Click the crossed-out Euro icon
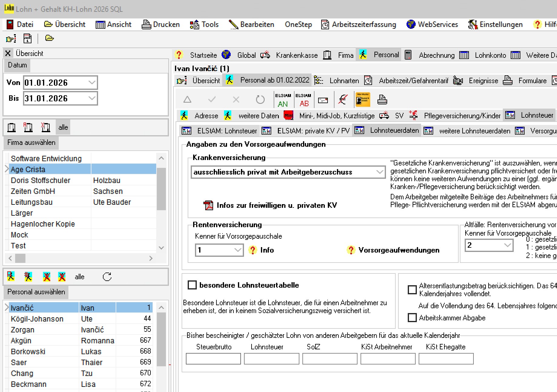This screenshot has width=557, height=392. point(343,100)
